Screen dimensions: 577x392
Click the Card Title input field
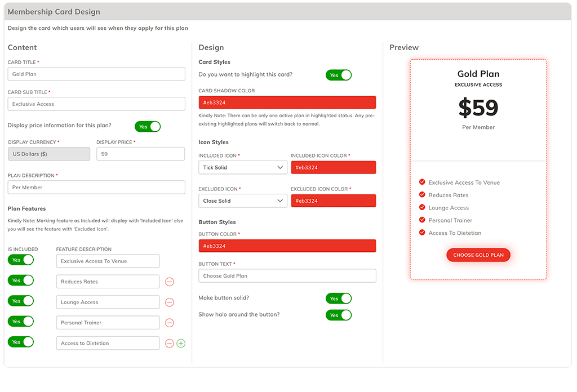point(96,74)
